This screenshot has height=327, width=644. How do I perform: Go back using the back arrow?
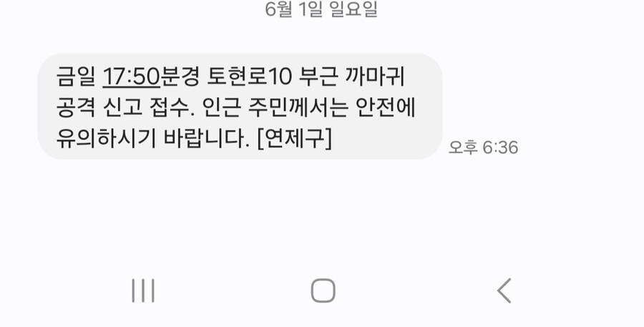click(x=504, y=291)
